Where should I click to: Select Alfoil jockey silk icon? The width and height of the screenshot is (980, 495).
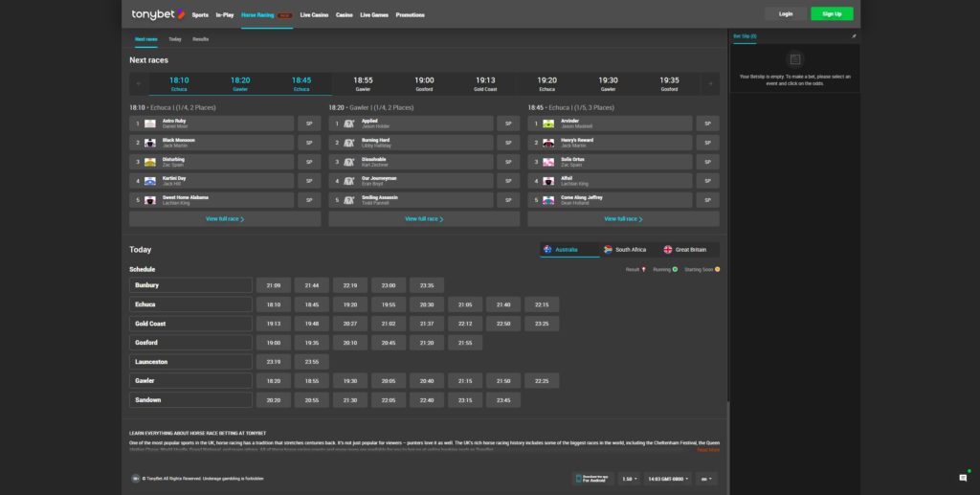pyautogui.click(x=548, y=181)
